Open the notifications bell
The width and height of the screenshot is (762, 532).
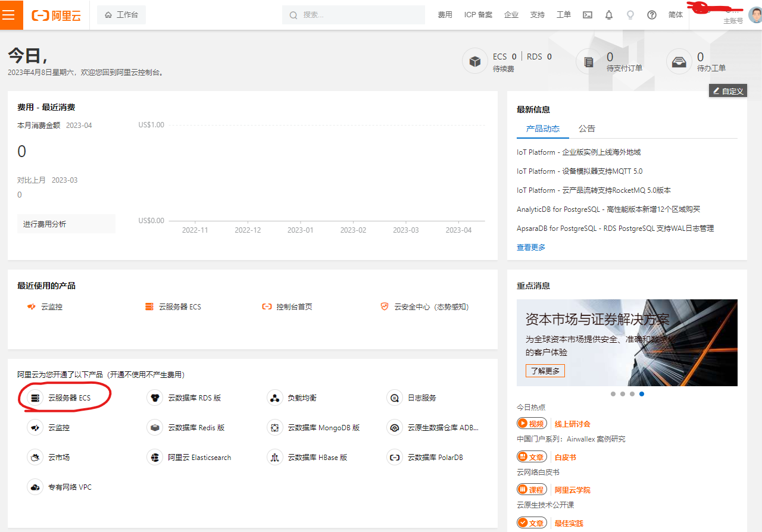(609, 15)
